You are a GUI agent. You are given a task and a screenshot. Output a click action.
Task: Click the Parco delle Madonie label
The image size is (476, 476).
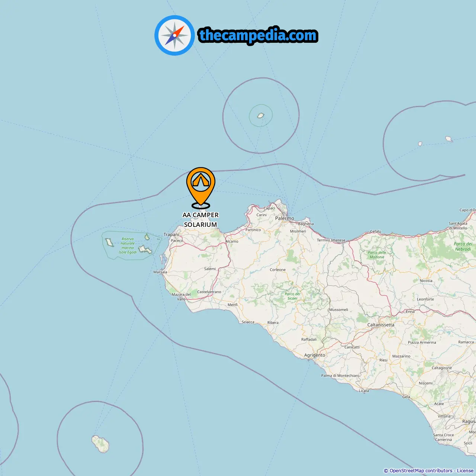tap(377, 255)
